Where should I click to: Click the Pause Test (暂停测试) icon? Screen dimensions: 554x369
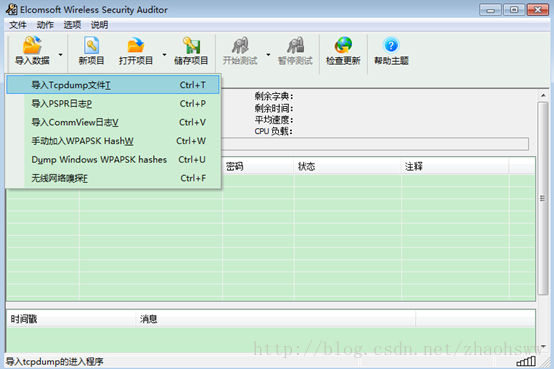pos(295,51)
